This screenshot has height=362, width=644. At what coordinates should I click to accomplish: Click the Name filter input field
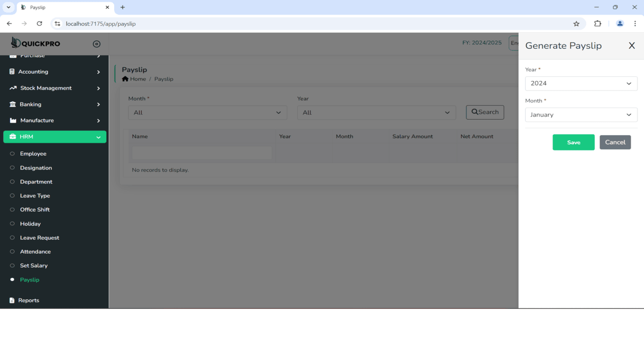201,153
